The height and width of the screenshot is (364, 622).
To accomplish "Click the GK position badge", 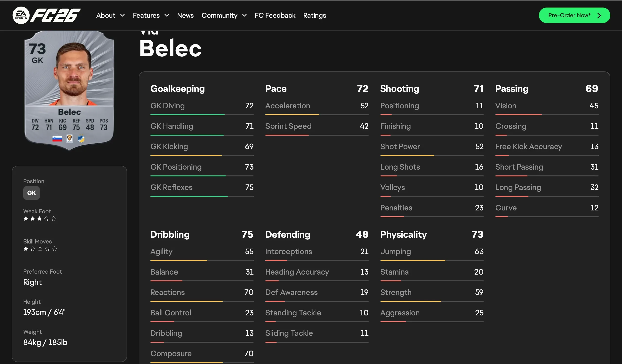I will pos(31,193).
